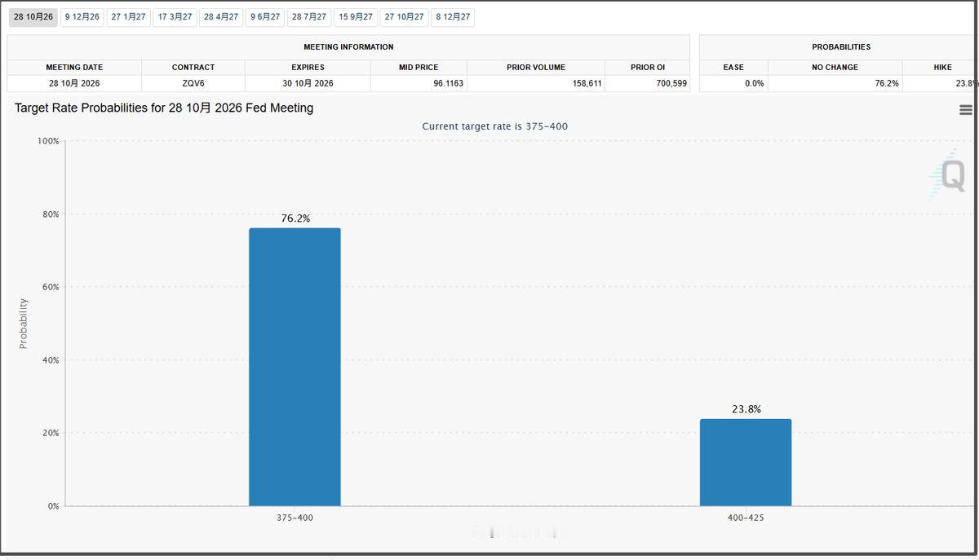Select the 17 3月27 meeting tab

point(175,17)
